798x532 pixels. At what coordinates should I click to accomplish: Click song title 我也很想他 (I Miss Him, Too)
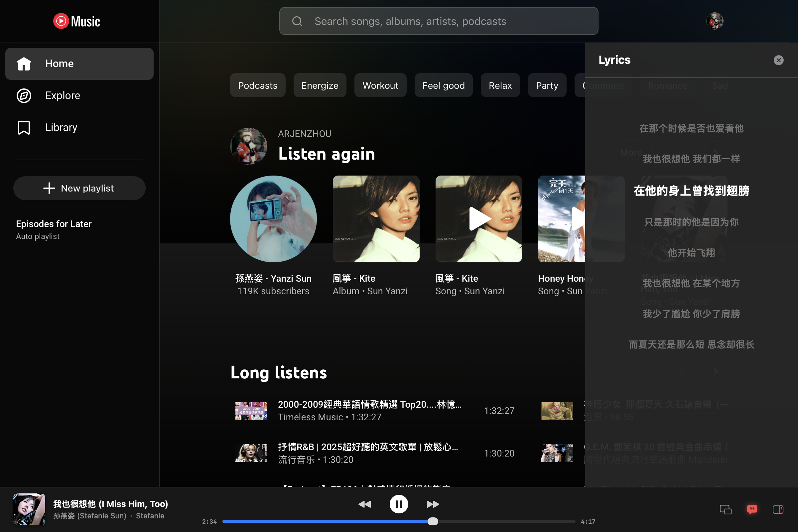pyautogui.click(x=111, y=504)
